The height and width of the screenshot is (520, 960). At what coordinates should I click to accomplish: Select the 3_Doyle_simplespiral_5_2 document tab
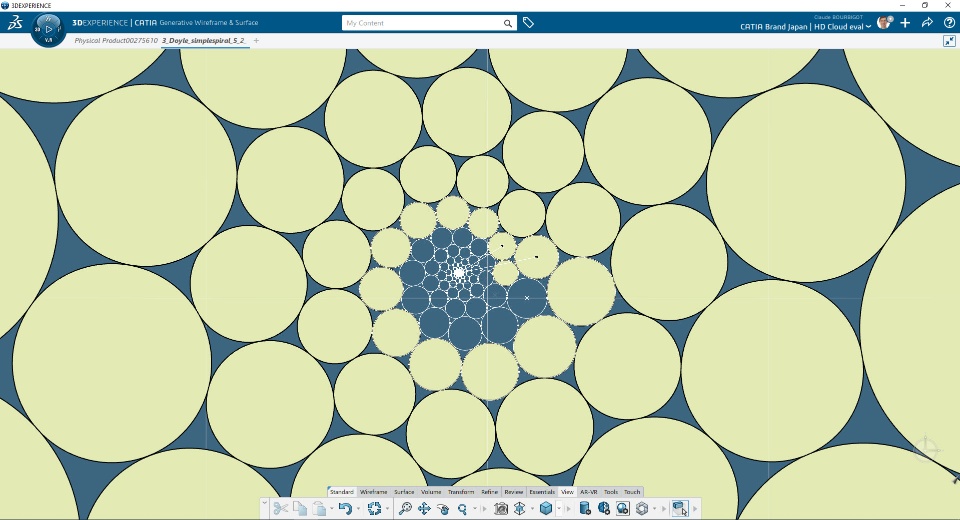coord(204,40)
